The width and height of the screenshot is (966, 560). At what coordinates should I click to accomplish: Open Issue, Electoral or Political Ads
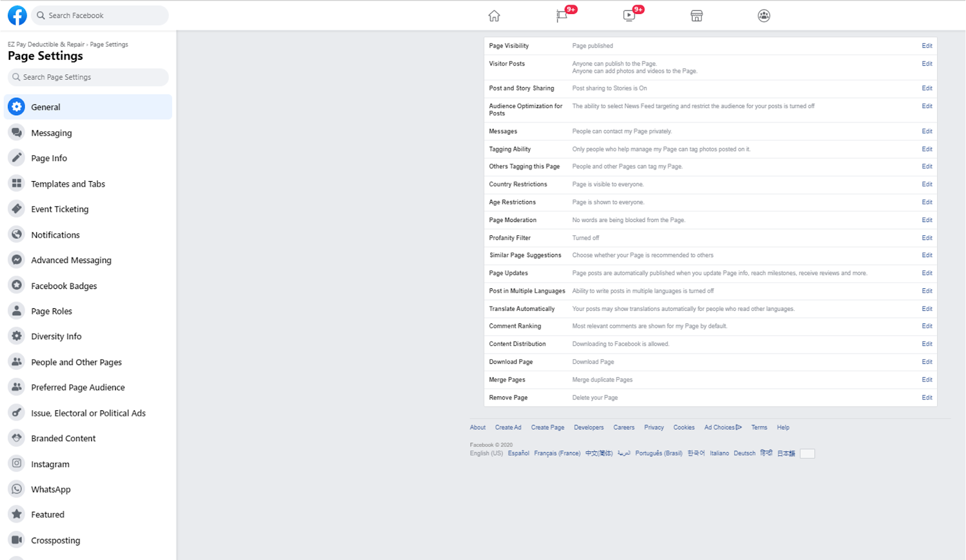pos(88,413)
